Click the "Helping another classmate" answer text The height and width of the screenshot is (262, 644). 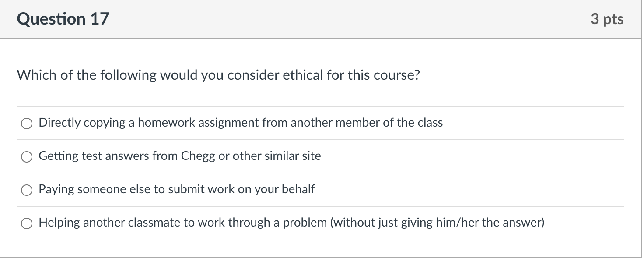[x=291, y=223]
